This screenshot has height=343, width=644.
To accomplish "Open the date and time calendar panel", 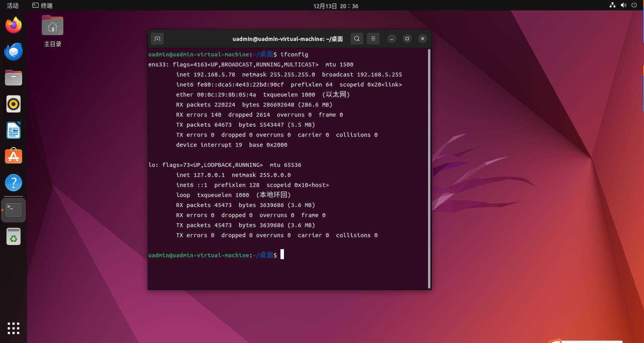I will point(335,6).
